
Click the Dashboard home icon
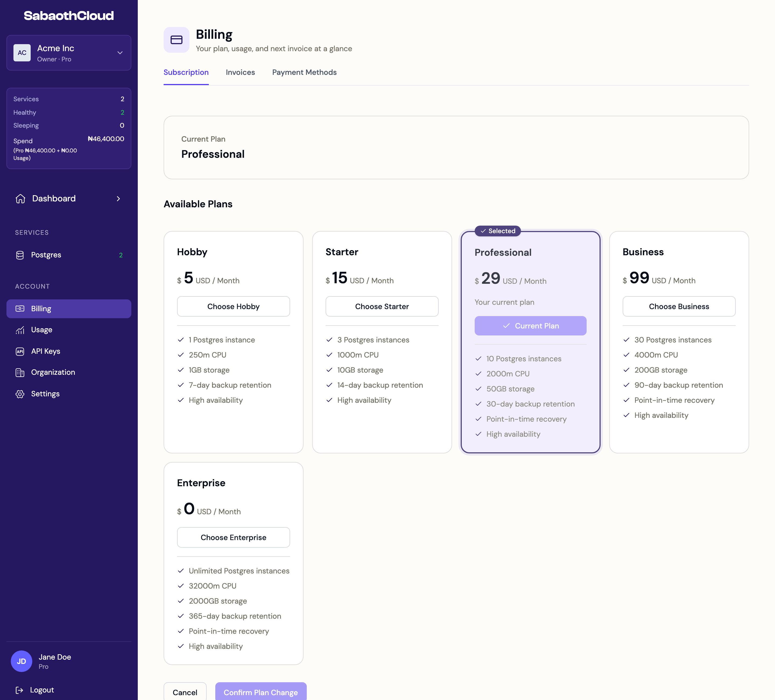pos(20,198)
